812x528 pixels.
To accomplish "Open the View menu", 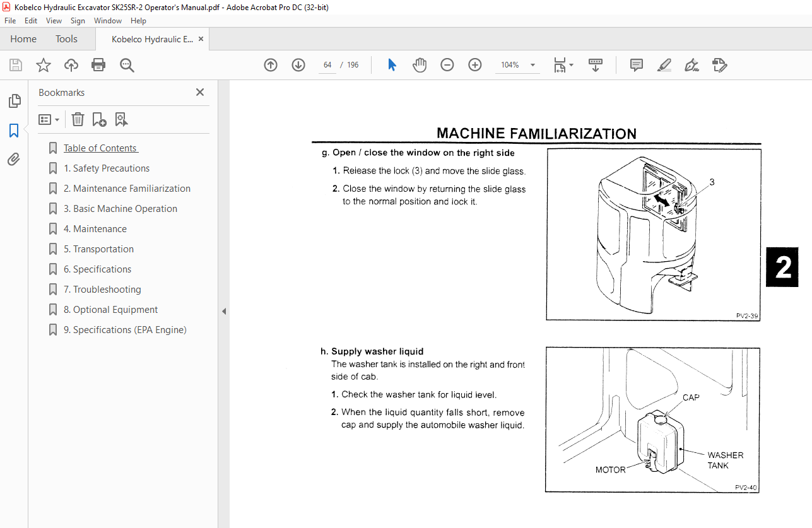I will (x=54, y=21).
